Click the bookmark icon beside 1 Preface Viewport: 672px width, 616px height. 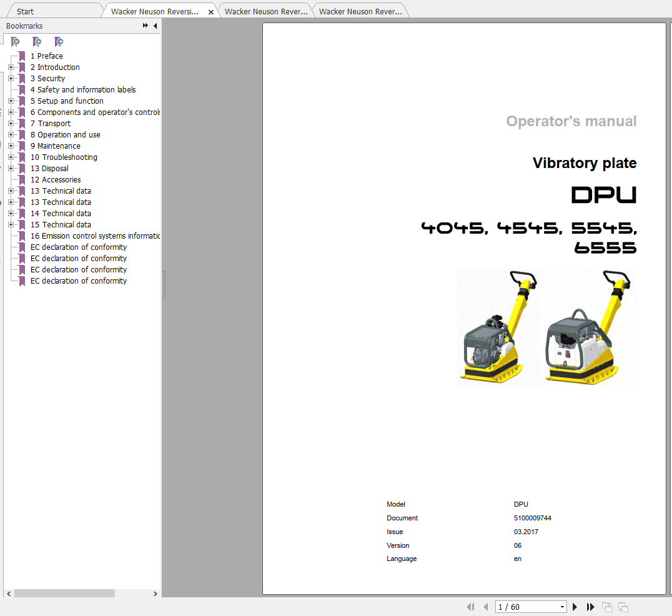[22, 56]
